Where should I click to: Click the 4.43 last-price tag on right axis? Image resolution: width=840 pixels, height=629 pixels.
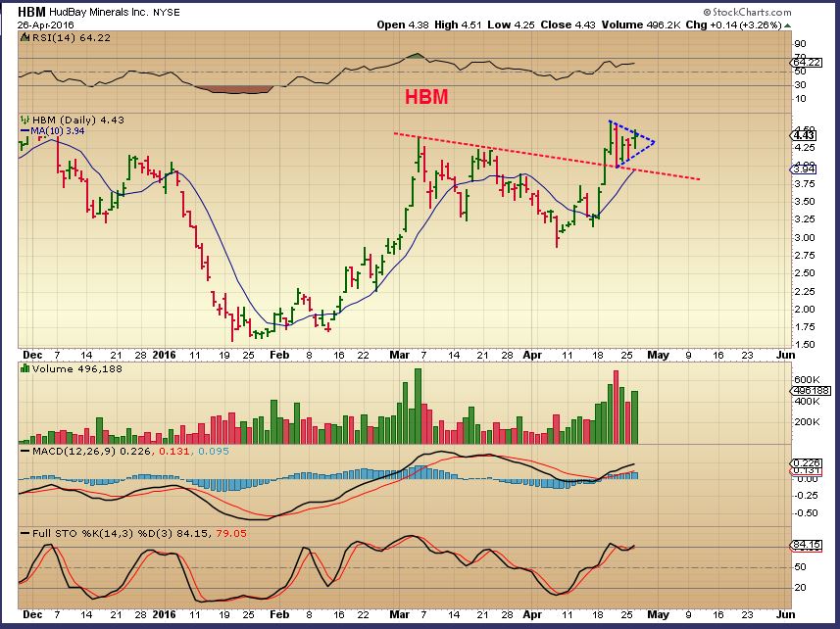point(804,135)
